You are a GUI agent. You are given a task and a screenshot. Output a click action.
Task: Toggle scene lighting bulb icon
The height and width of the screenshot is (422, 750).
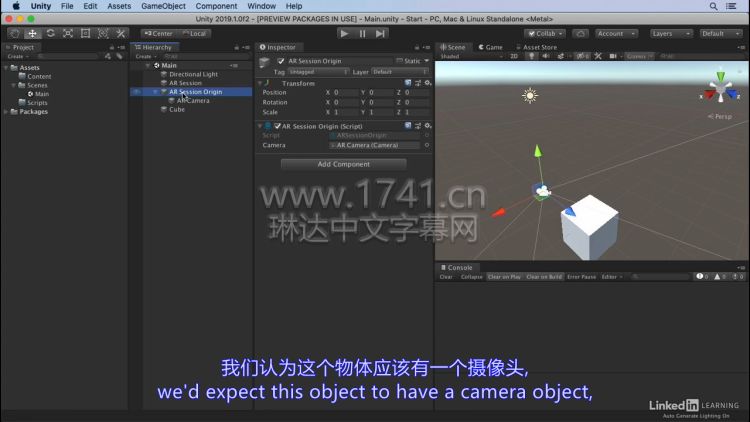click(531, 56)
